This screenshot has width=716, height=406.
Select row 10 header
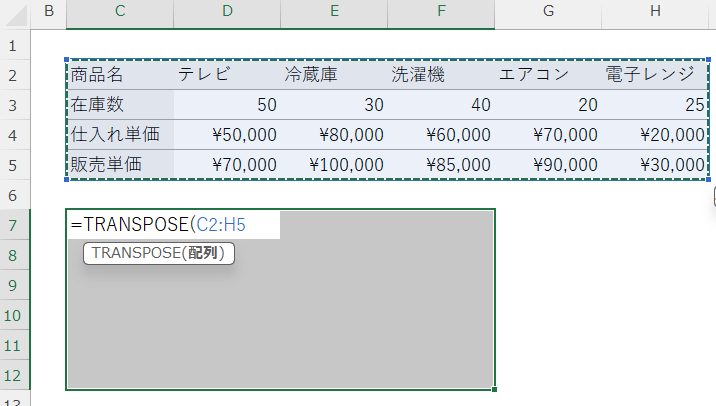[x=14, y=315]
